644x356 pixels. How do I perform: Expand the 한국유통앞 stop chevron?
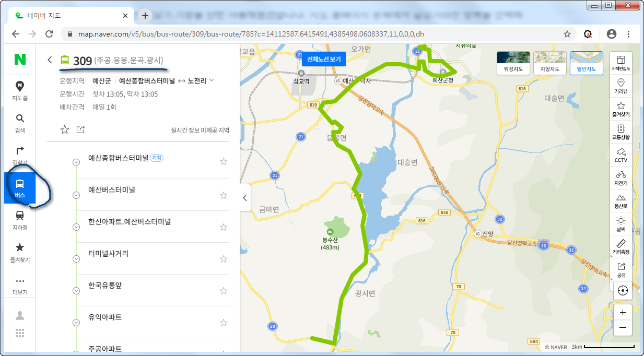(76, 291)
